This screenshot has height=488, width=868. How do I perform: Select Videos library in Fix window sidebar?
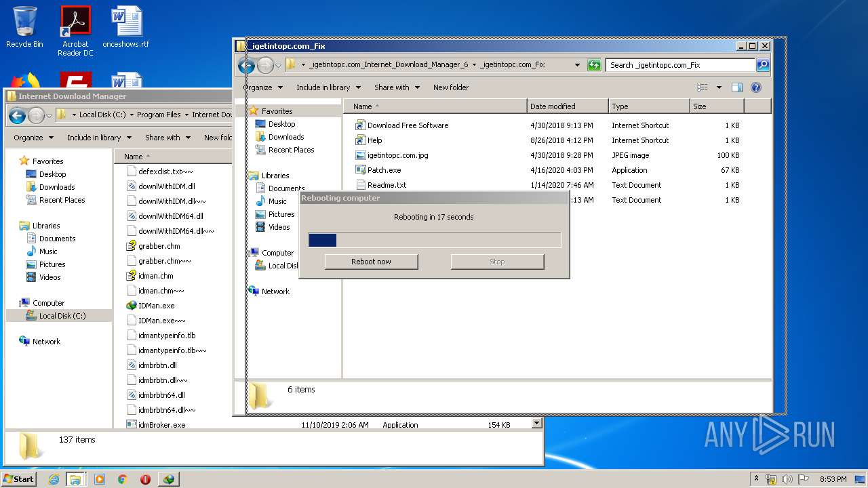pos(272,227)
